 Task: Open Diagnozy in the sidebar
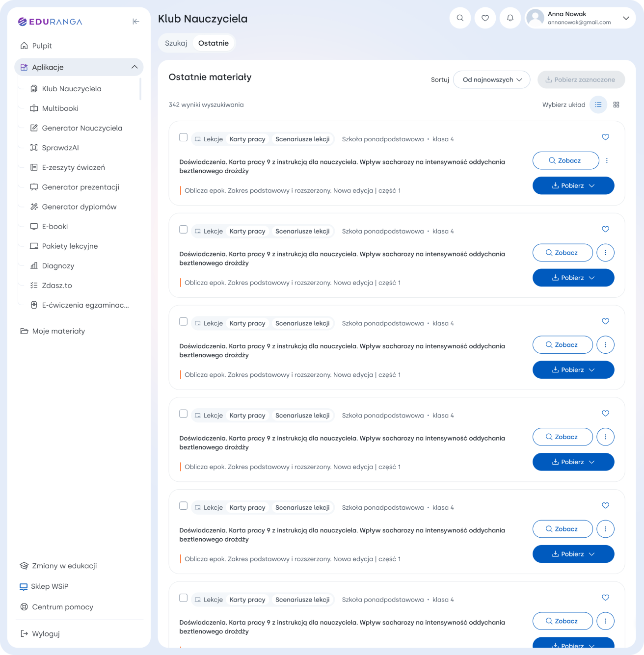[52, 265]
